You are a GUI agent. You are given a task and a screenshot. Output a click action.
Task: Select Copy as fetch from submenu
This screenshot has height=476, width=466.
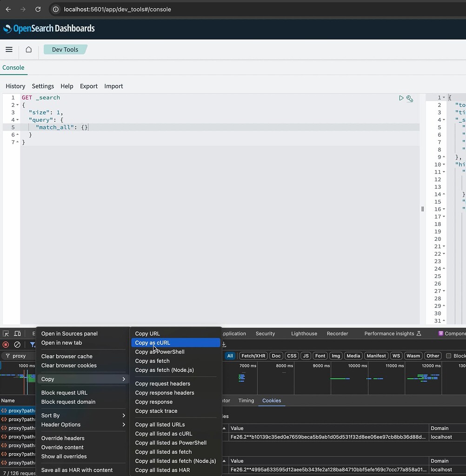(152, 361)
